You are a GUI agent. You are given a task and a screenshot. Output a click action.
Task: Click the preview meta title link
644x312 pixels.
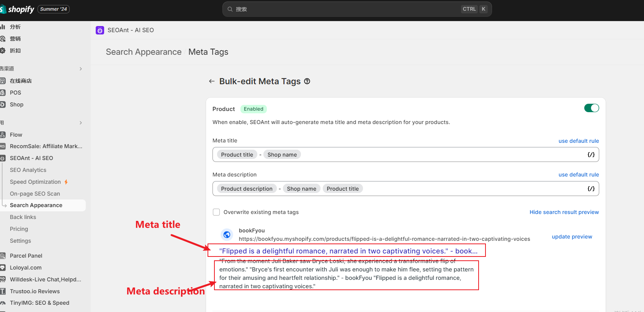pos(348,251)
